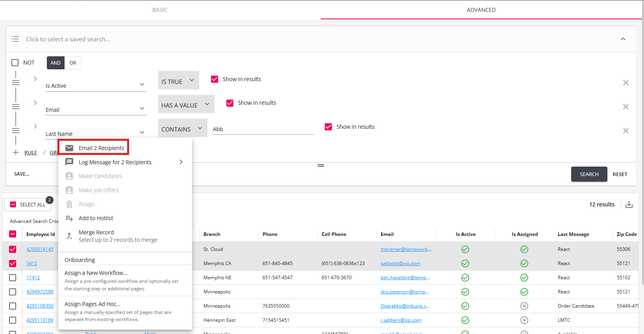Open the IS TRUE operator dropdown
This screenshot has height=334, width=644.
coord(178,80)
